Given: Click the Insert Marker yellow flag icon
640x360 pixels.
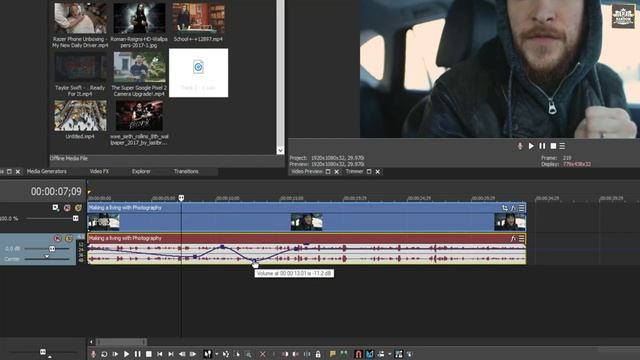Looking at the screenshot, I should click(x=333, y=354).
